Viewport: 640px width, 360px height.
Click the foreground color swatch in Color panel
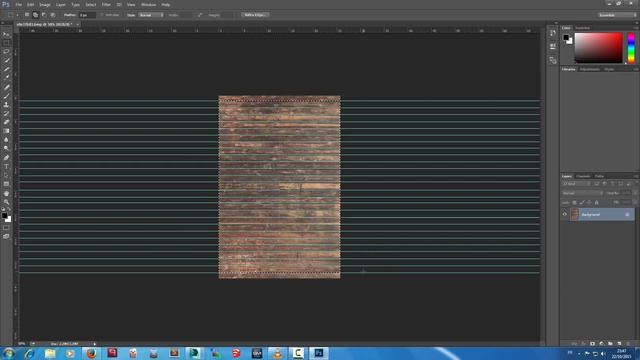click(x=566, y=37)
